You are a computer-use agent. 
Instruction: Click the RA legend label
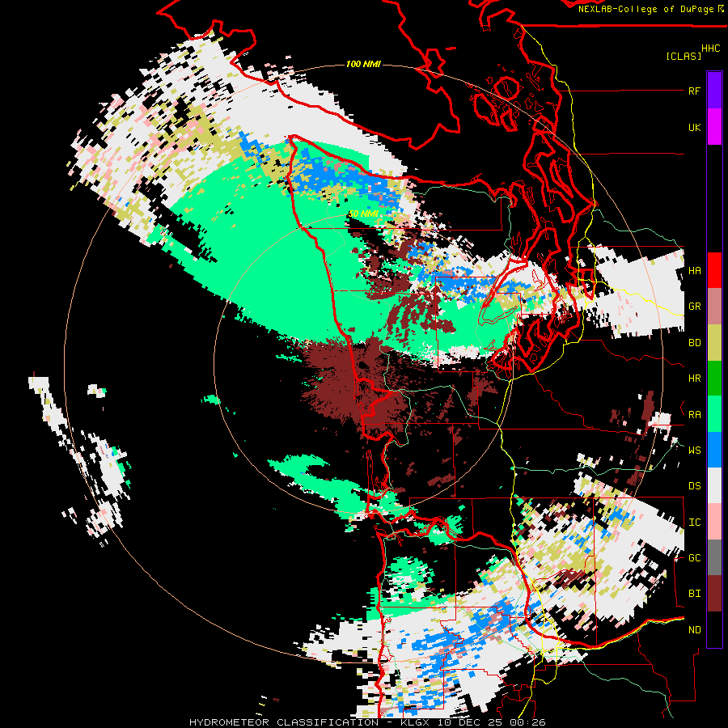(x=694, y=415)
